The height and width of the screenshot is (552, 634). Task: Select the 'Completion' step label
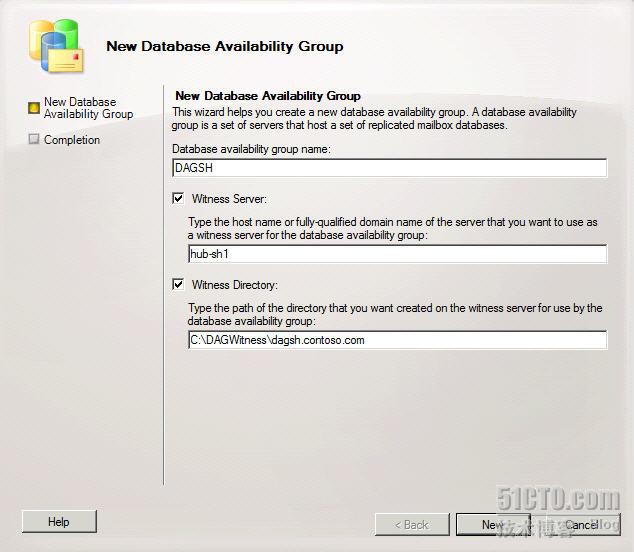coord(72,140)
